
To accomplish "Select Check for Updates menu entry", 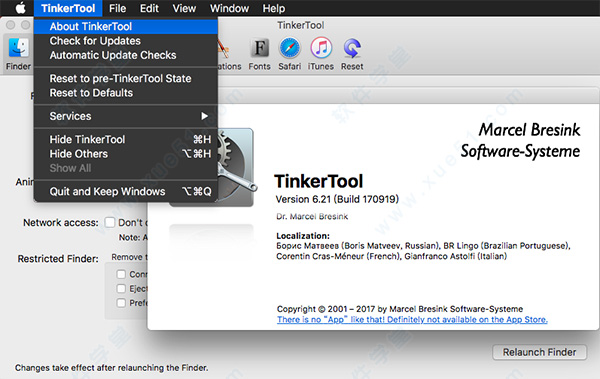I will point(126,41).
